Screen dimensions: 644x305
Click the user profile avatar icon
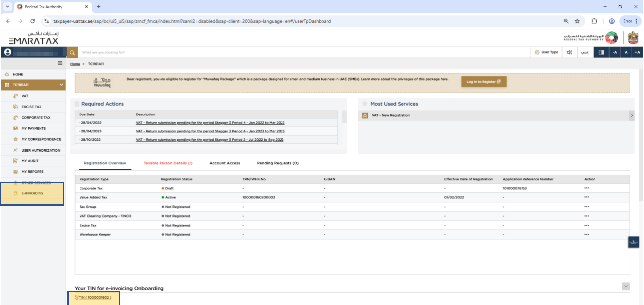pyautogui.click(x=7, y=52)
